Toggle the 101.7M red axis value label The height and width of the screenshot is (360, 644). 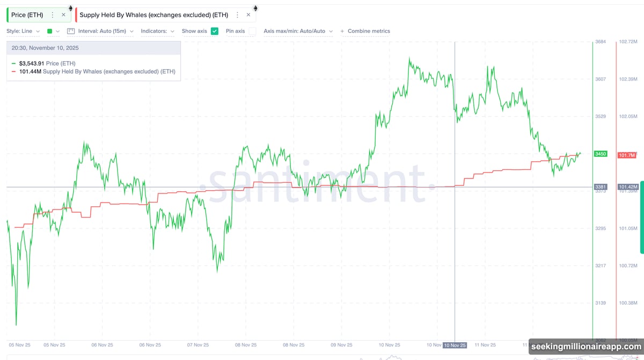click(627, 155)
